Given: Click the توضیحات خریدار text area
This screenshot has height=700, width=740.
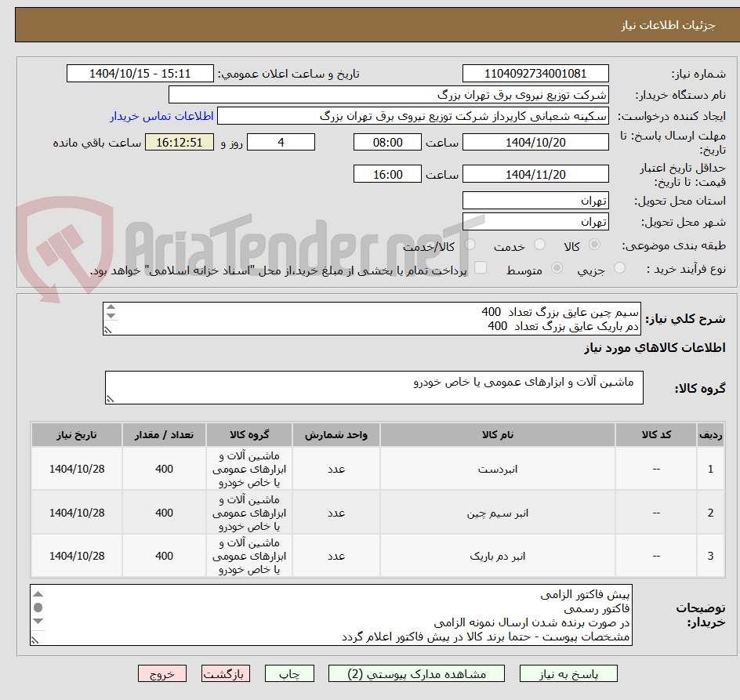Looking at the screenshot, I should click(x=332, y=615).
